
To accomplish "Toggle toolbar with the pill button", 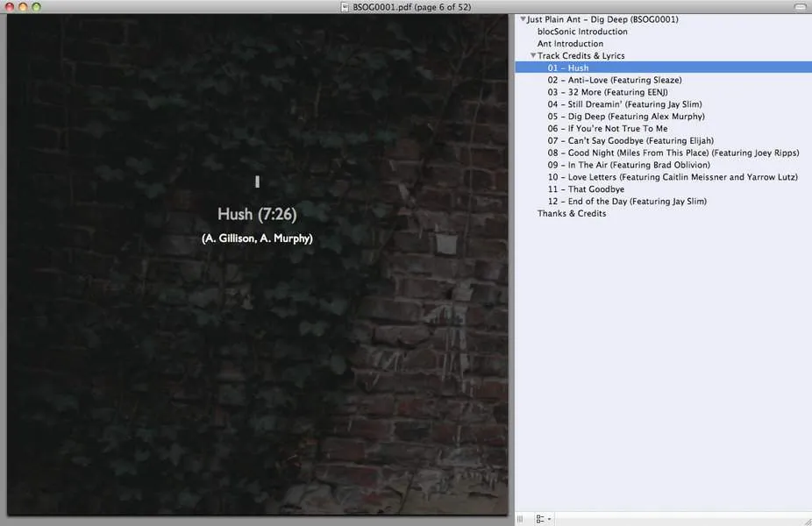I will pyautogui.click(x=800, y=7).
